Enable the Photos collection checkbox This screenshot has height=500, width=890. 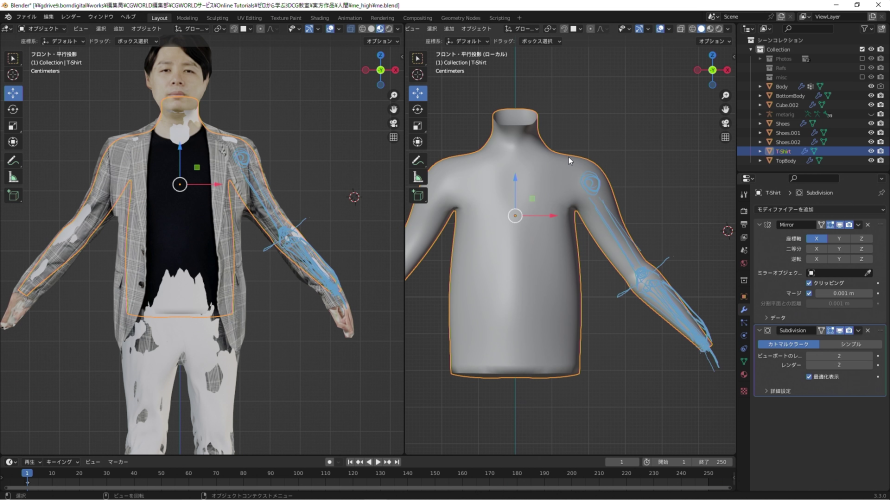click(x=862, y=58)
